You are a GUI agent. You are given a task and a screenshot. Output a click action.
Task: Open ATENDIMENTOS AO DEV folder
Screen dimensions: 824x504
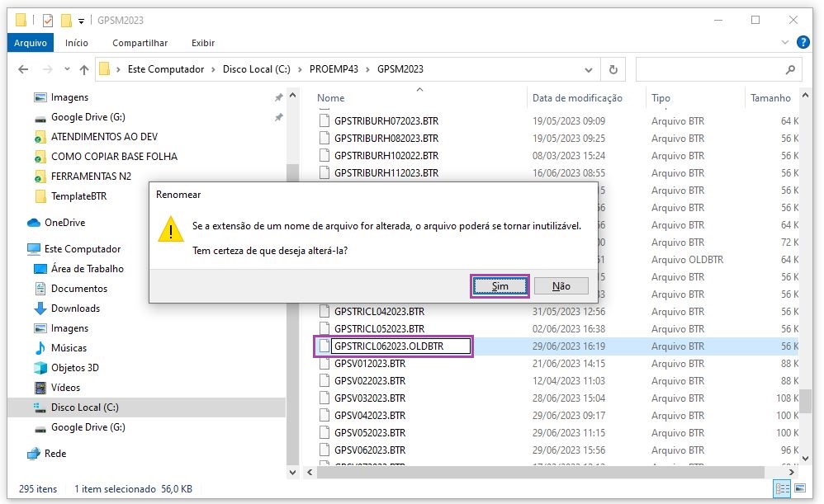click(104, 137)
